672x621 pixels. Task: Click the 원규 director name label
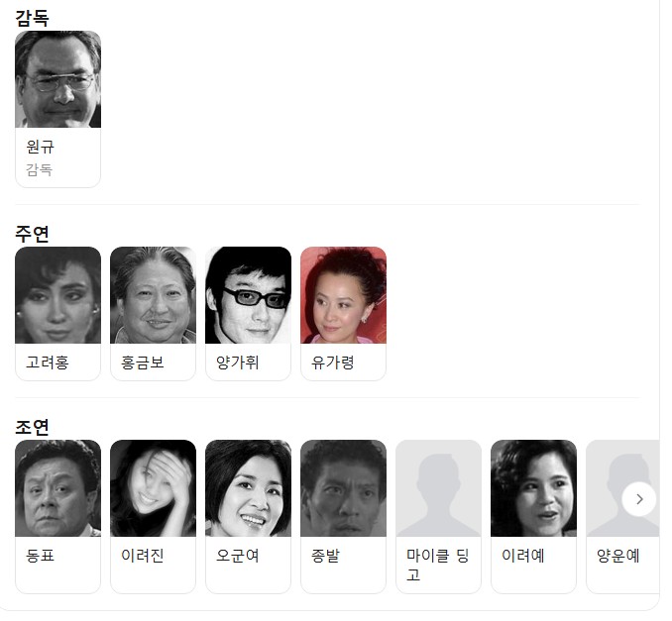(41, 147)
